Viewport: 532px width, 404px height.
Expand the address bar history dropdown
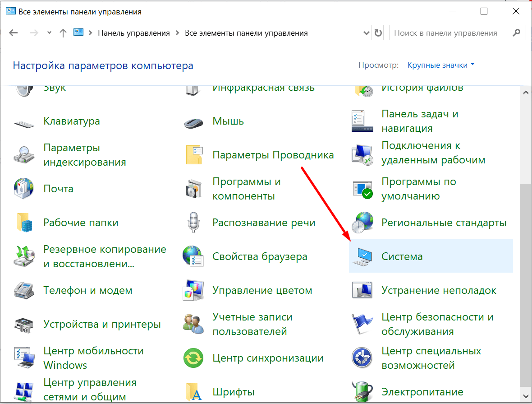coord(367,33)
